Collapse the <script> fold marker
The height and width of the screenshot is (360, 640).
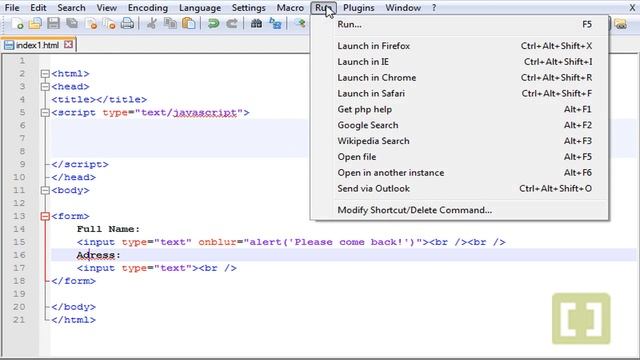pyautogui.click(x=45, y=113)
